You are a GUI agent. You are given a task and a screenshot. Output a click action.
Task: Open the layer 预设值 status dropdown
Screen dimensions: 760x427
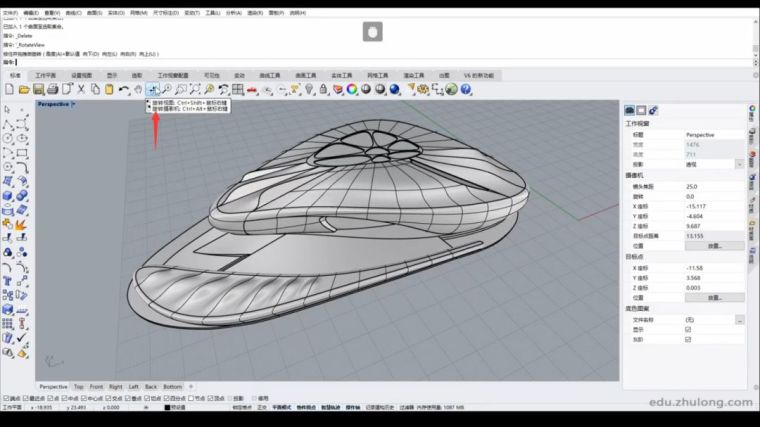point(175,408)
